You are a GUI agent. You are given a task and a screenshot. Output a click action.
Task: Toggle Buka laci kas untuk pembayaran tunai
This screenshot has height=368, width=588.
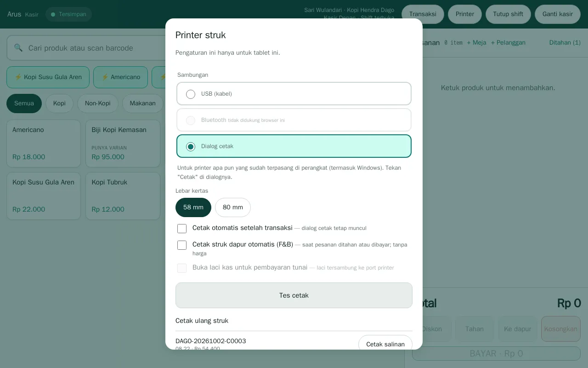pos(182,268)
